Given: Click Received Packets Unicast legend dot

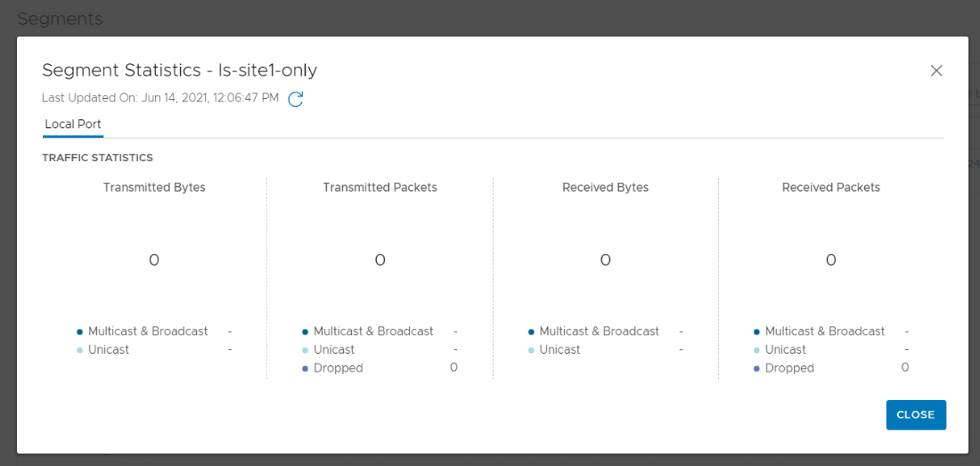Looking at the screenshot, I should coord(756,350).
